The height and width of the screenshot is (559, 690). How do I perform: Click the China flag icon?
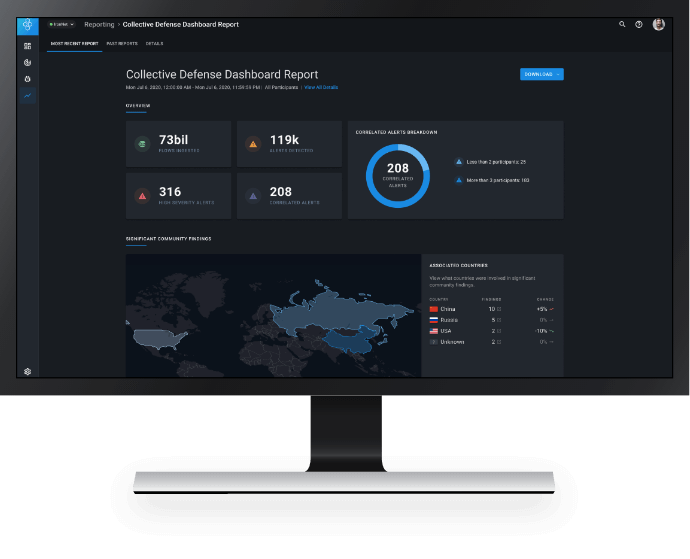point(433,309)
